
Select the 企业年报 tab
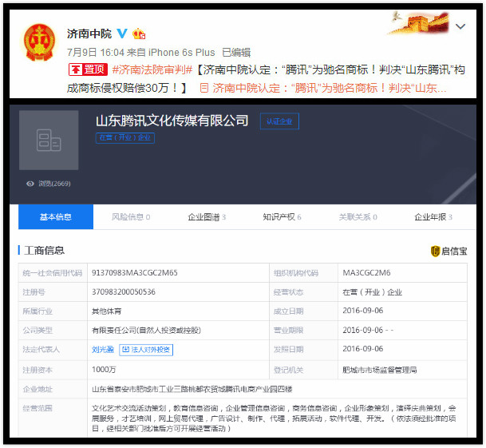click(x=433, y=217)
